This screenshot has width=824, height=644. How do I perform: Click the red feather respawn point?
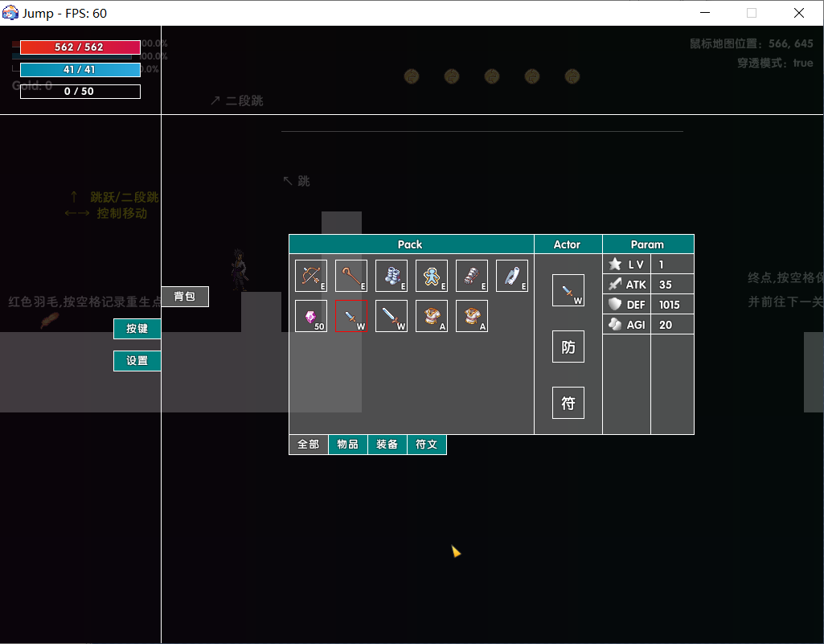tap(50, 320)
